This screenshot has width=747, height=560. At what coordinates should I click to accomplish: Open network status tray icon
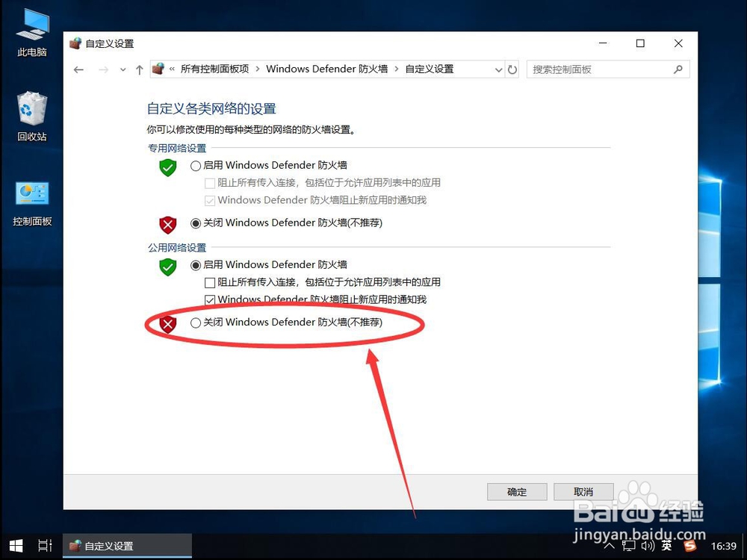coord(629,546)
